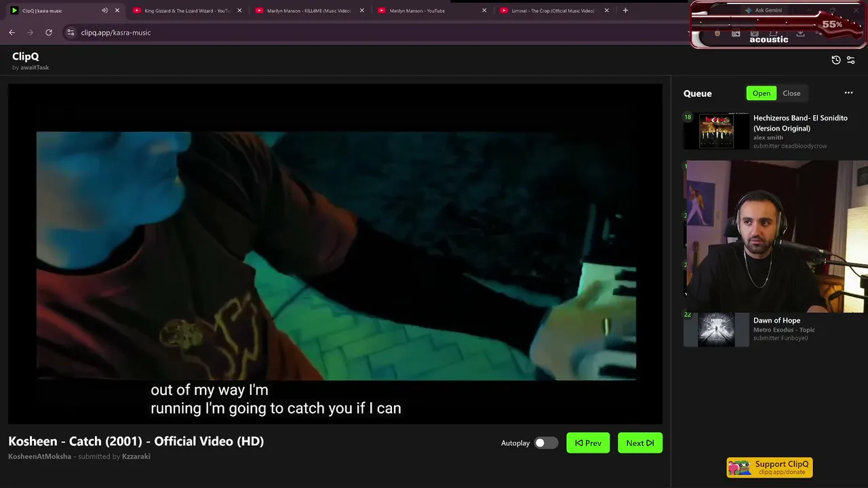Go to previous clip with Prev

(588, 443)
